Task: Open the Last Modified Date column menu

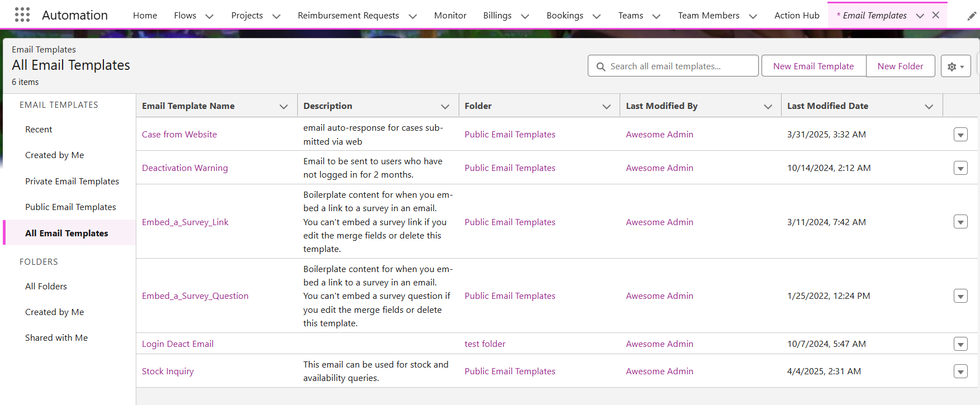Action: point(929,106)
